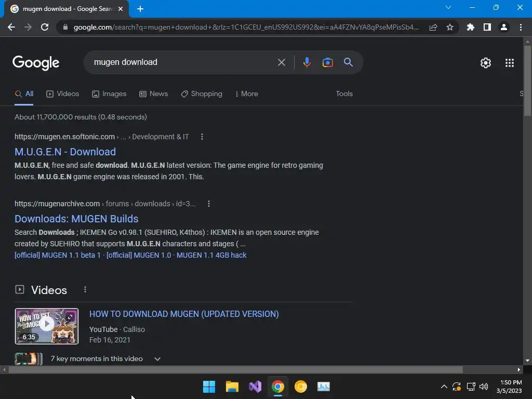Start voice search with the microphone icon
Screen dimensions: 532x399
[x=307, y=62]
